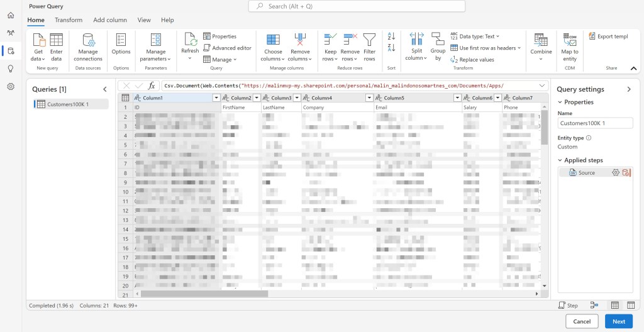This screenshot has height=332, width=644.
Task: Click the Group by icon
Action: pyautogui.click(x=438, y=40)
